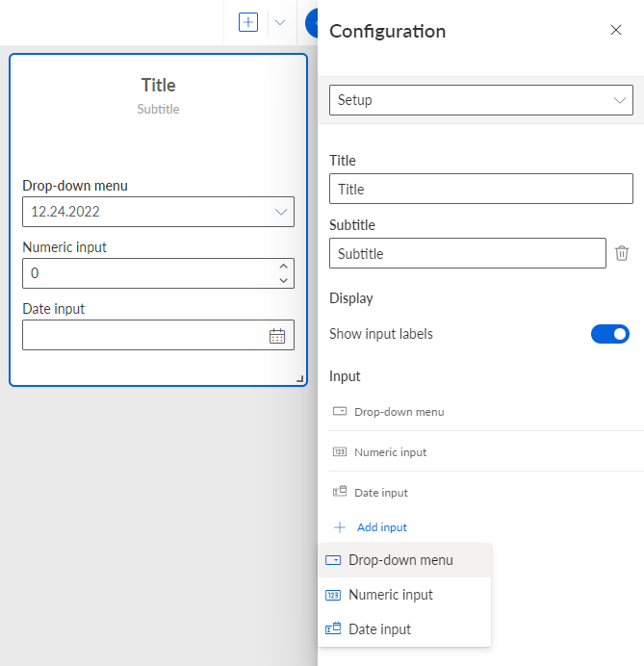Click the numeric input field showing 0
Image resolution: width=644 pixels, height=666 pixels.
(158, 273)
